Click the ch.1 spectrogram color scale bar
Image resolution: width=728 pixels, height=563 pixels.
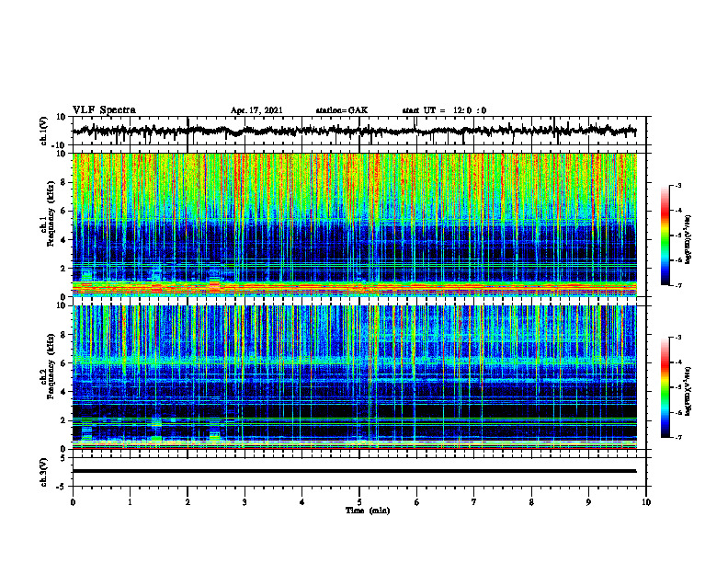click(x=665, y=236)
